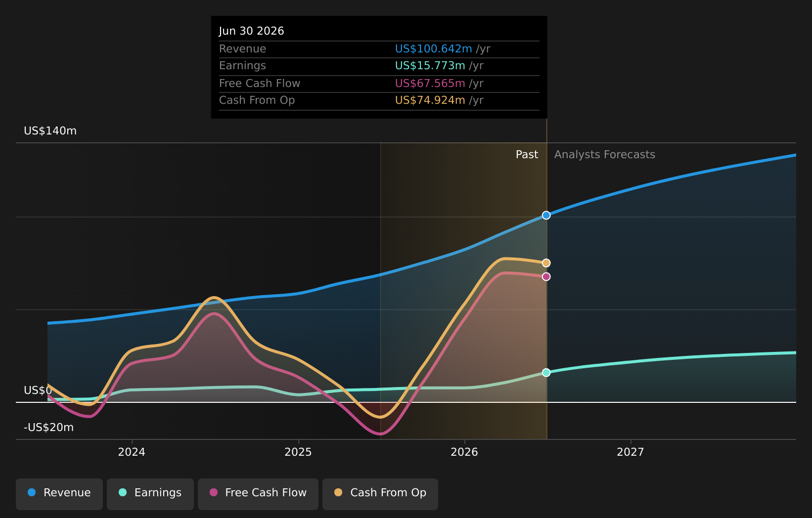Click the US$74.924m cash from op value
This screenshot has height=518, width=812.
[430, 100]
